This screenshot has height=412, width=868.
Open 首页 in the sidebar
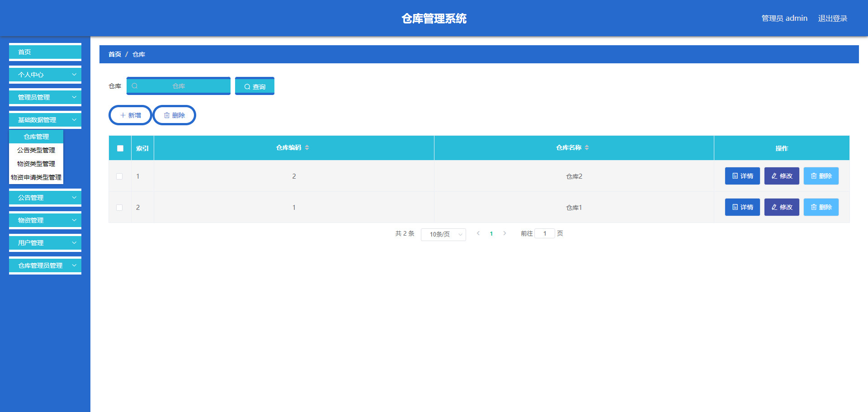[x=45, y=52]
